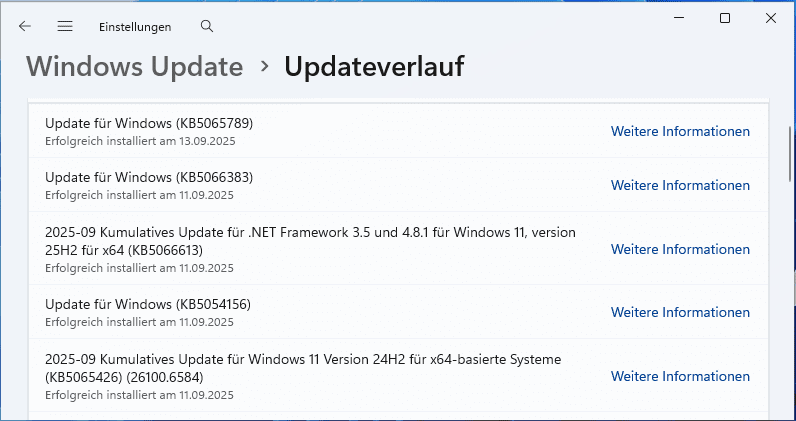The image size is (796, 421).
Task: Go back using the back arrow
Action: tap(25, 27)
